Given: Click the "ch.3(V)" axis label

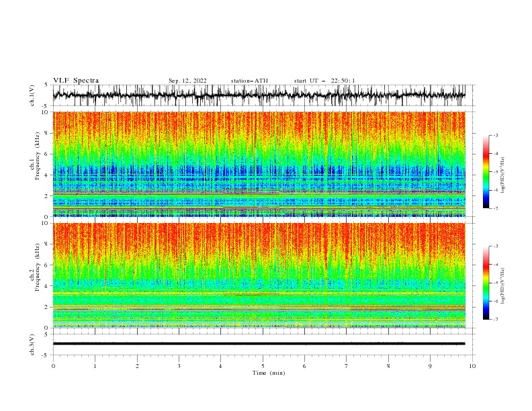Looking at the screenshot, I should 32,345.
